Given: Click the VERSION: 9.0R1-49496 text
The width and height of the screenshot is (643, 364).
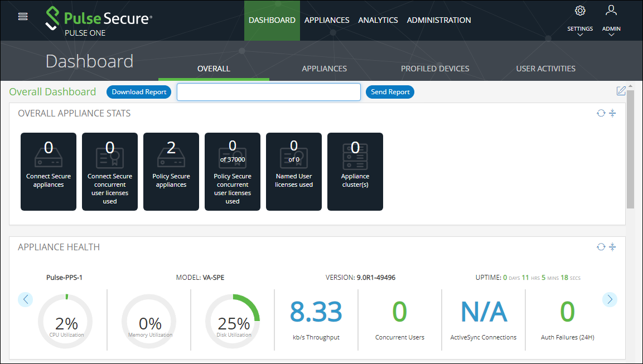Looking at the screenshot, I should 360,278.
